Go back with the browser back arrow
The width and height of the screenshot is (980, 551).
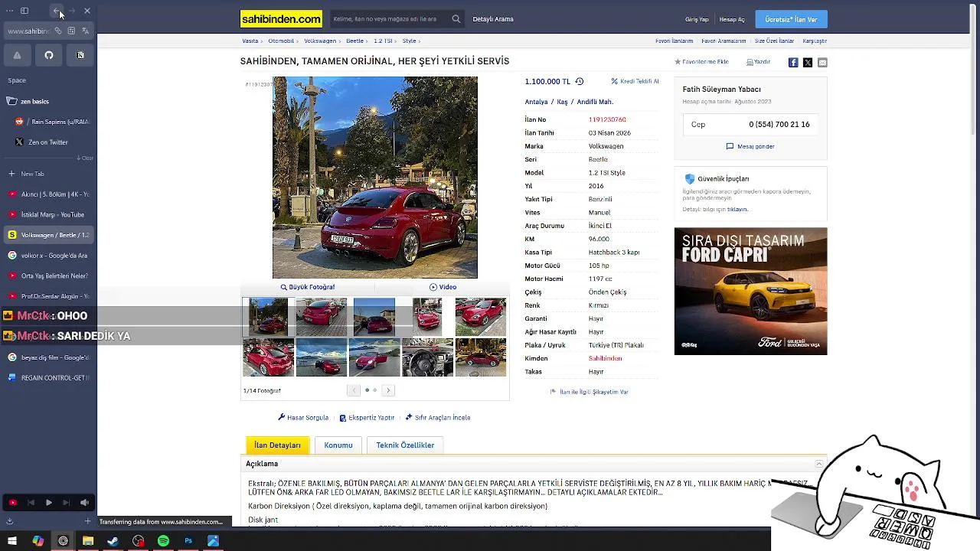[56, 11]
